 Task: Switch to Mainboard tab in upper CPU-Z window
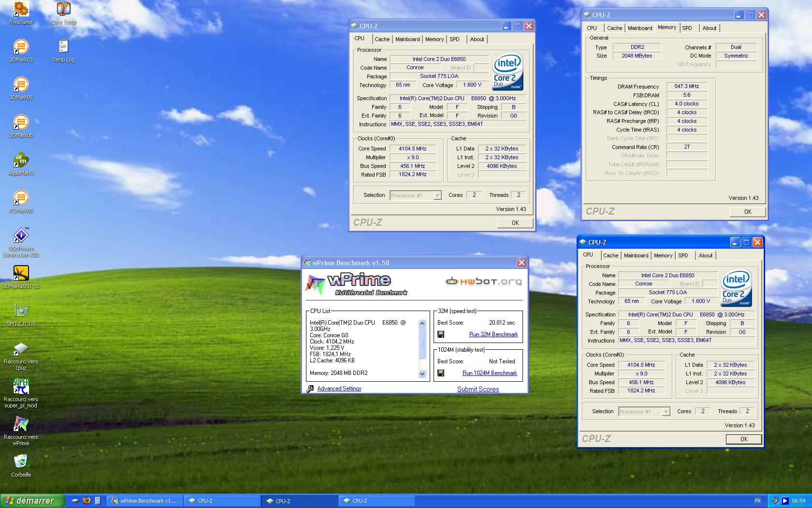click(x=407, y=39)
